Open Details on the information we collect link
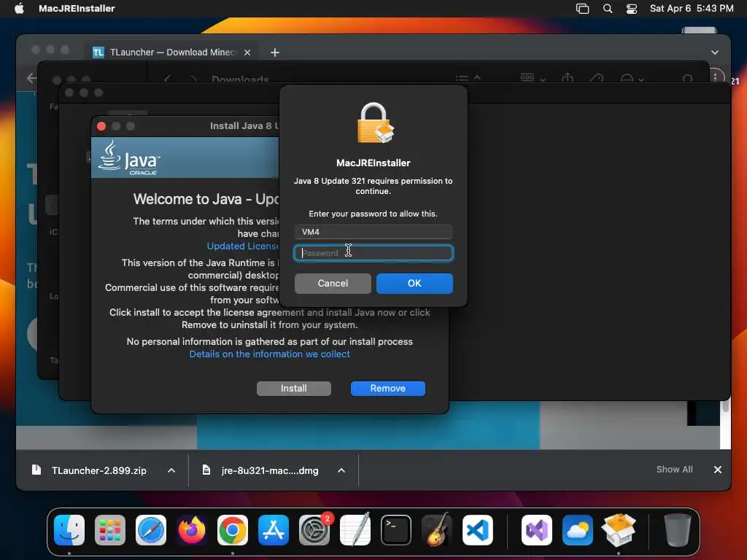This screenshot has width=747, height=560. (x=270, y=354)
